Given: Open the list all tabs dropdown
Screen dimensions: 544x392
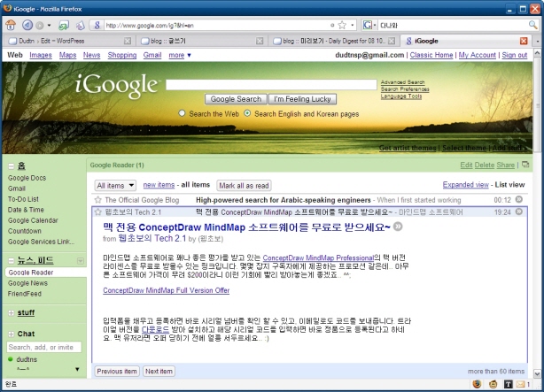Looking at the screenshot, I should pyautogui.click(x=538, y=41).
